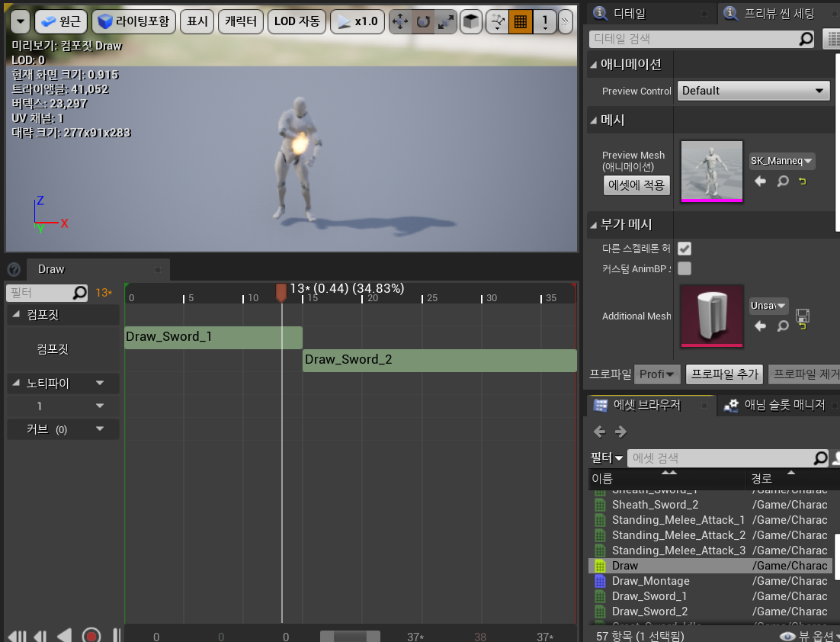Image resolution: width=840 pixels, height=642 pixels.
Task: Use selected asset arrow for Preview Mesh
Action: point(760,181)
